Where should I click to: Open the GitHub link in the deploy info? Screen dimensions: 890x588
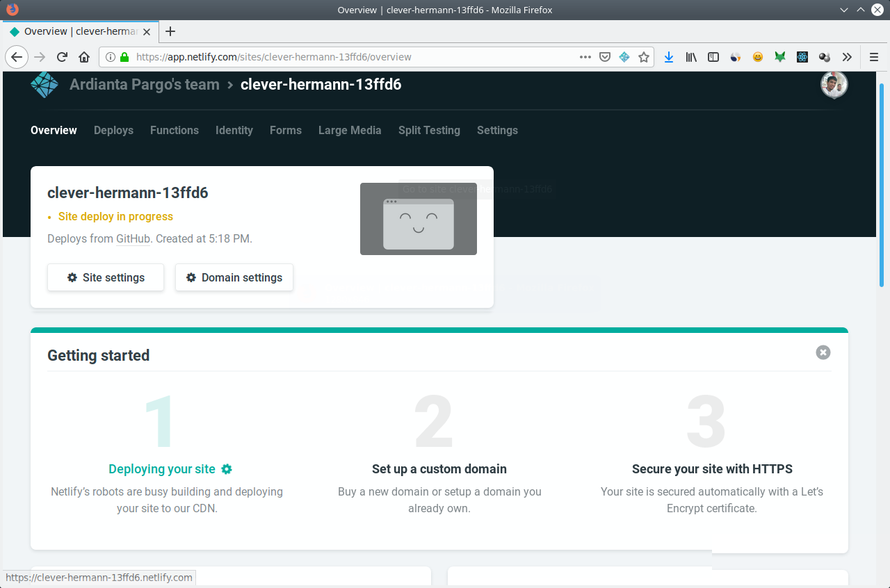pyautogui.click(x=133, y=238)
